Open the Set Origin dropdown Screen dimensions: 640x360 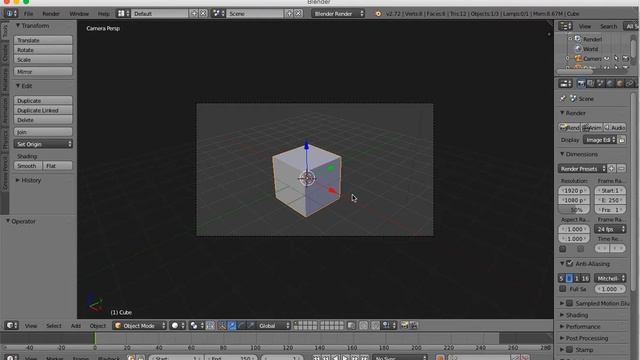tap(43, 144)
